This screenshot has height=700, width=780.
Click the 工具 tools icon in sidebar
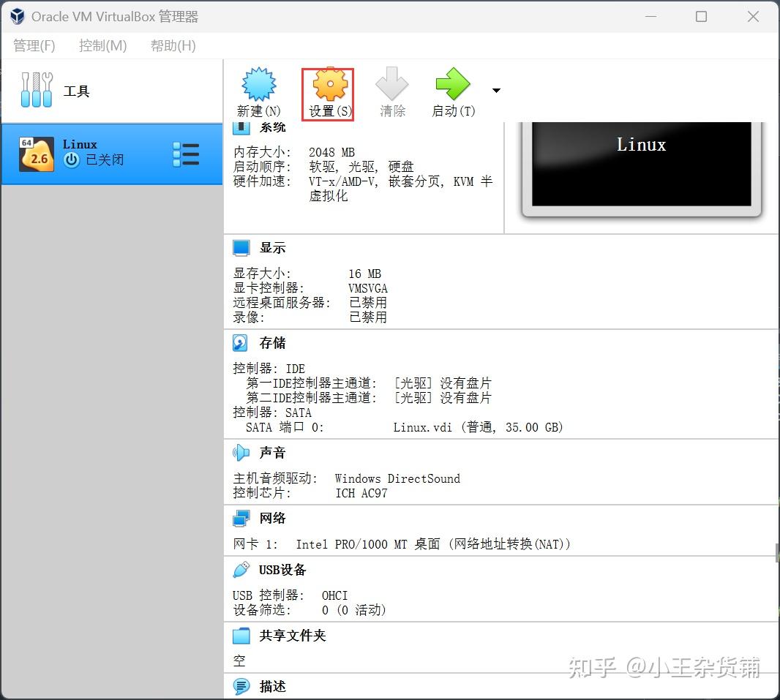(x=37, y=90)
